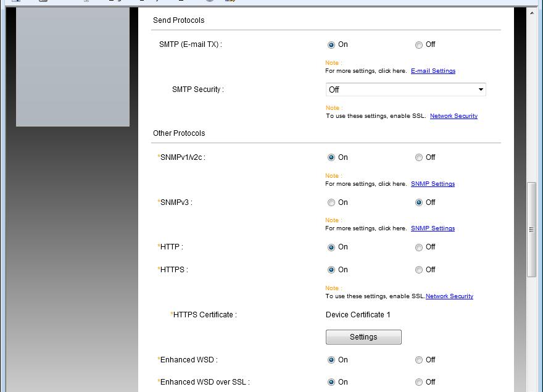Follow Network Security link under HTTPS
The image size is (543, 392).
point(449,296)
